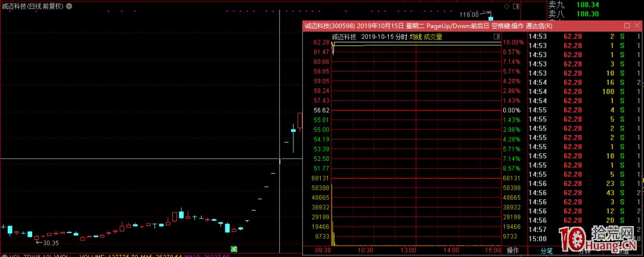Select the 成交量 legend label

(433, 37)
